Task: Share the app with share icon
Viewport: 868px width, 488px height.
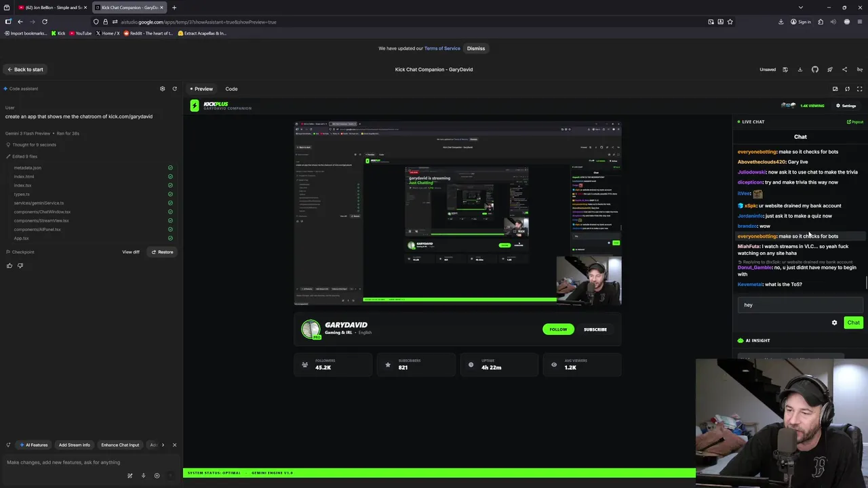Action: [844, 69]
